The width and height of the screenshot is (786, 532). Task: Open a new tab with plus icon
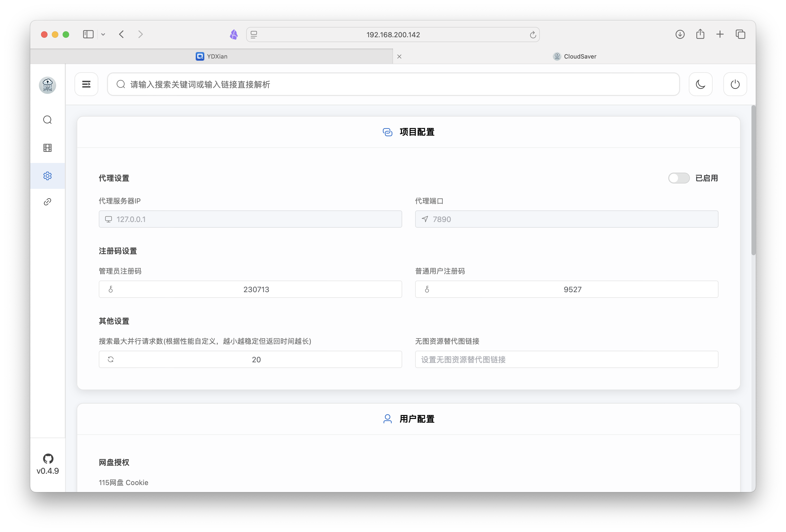[720, 35]
